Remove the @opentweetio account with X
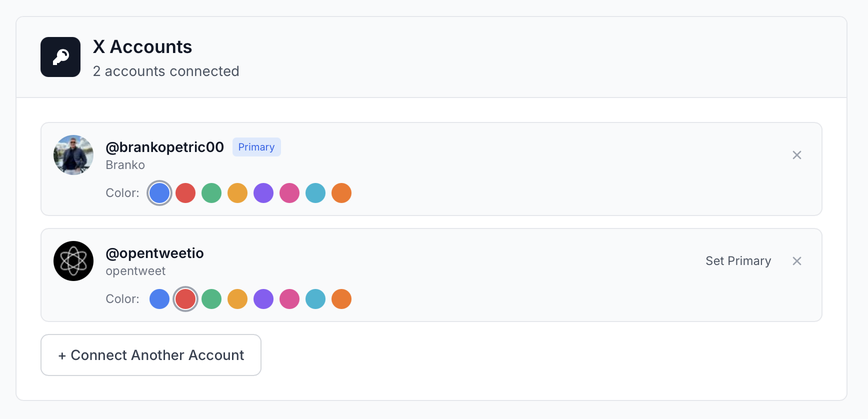The image size is (868, 419). pos(797,261)
